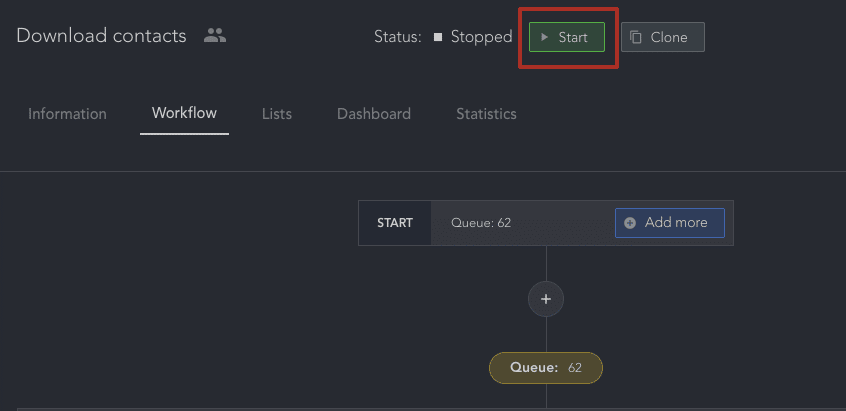The image size is (846, 411).
Task: Click the white stopped-status square icon
Action: point(438,37)
